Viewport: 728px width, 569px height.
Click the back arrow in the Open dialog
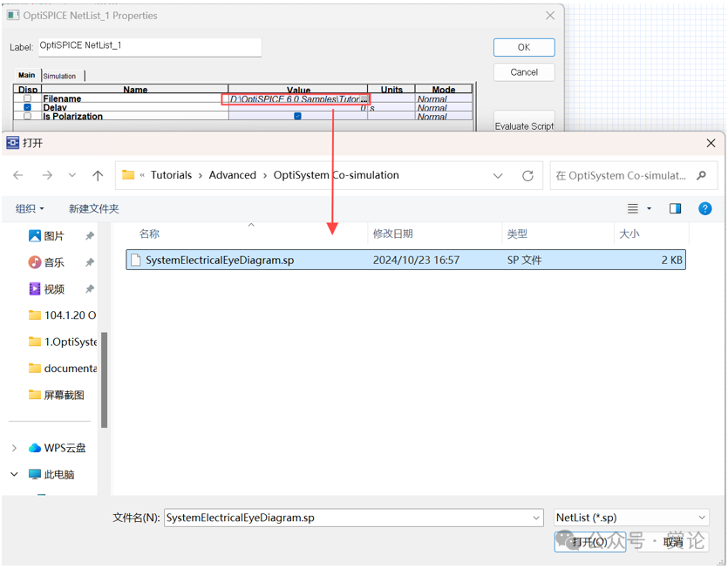(18, 175)
